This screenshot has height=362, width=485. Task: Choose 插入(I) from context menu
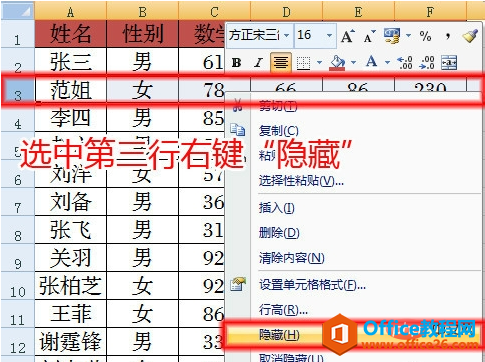[277, 208]
